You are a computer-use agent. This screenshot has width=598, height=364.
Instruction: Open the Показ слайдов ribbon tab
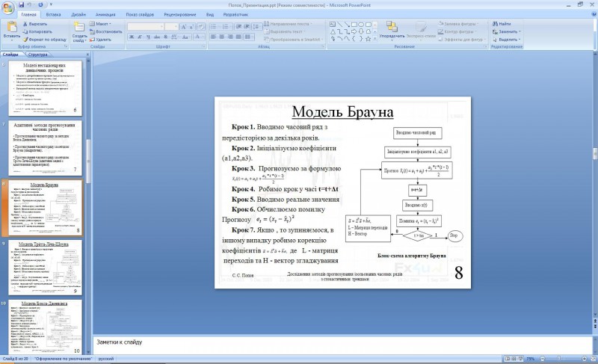[x=140, y=14]
